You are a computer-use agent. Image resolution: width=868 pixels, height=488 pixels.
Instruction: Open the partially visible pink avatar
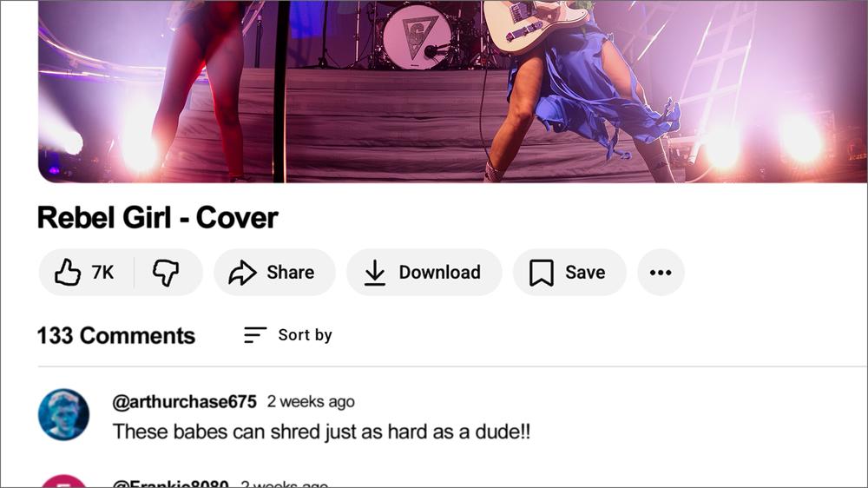[63, 481]
